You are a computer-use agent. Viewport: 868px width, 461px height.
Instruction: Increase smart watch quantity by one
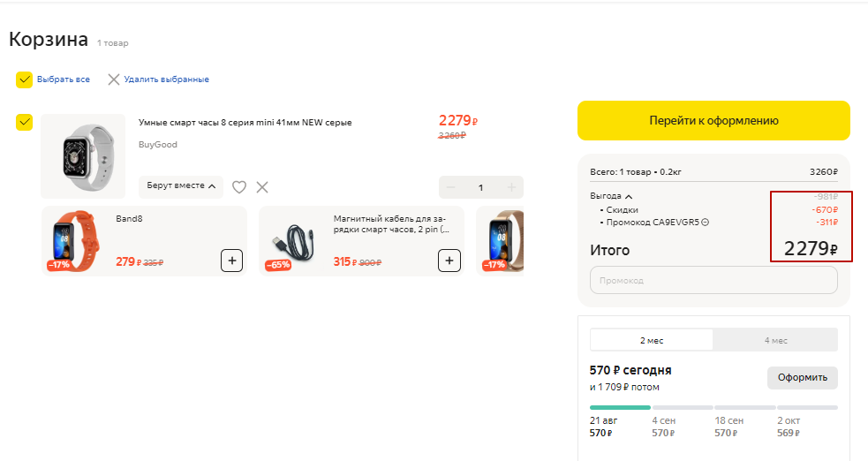[x=511, y=187]
